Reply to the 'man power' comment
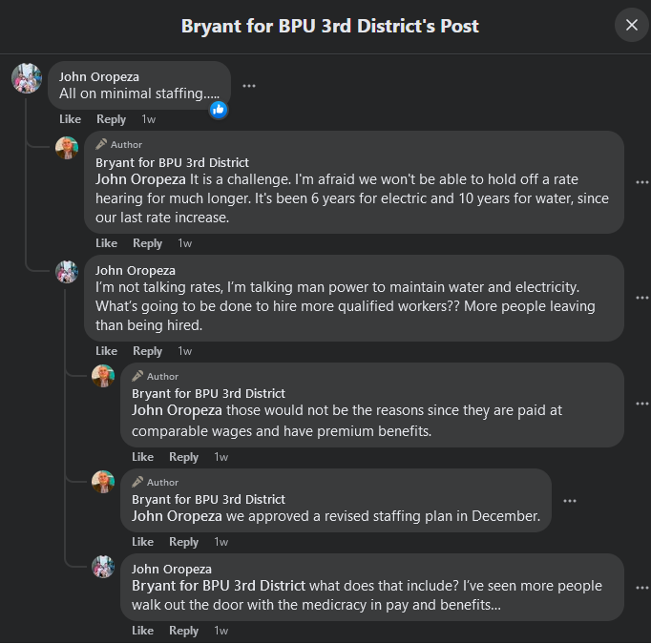Image resolution: width=651 pixels, height=644 pixels. coord(147,351)
